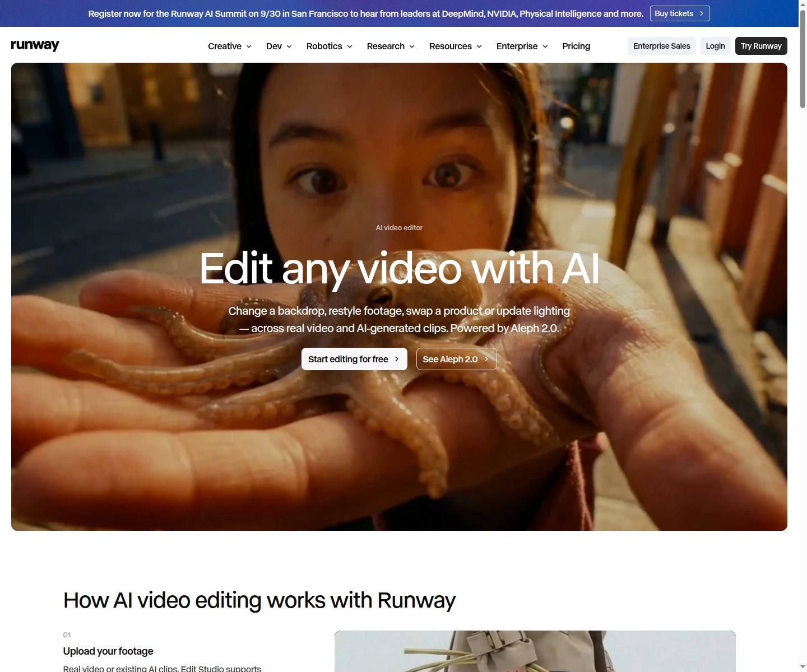Click the 'Edit any video with AI' headline
The image size is (807, 672).
[x=400, y=269]
